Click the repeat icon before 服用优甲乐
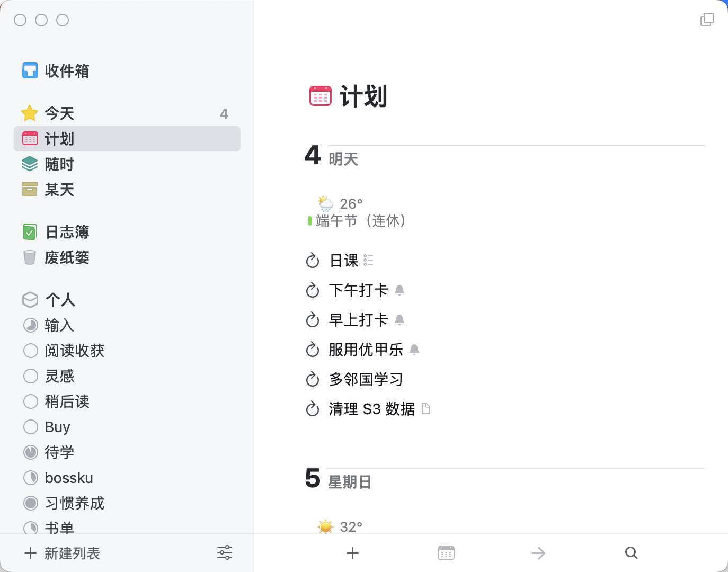This screenshot has width=728, height=572. [x=313, y=350]
